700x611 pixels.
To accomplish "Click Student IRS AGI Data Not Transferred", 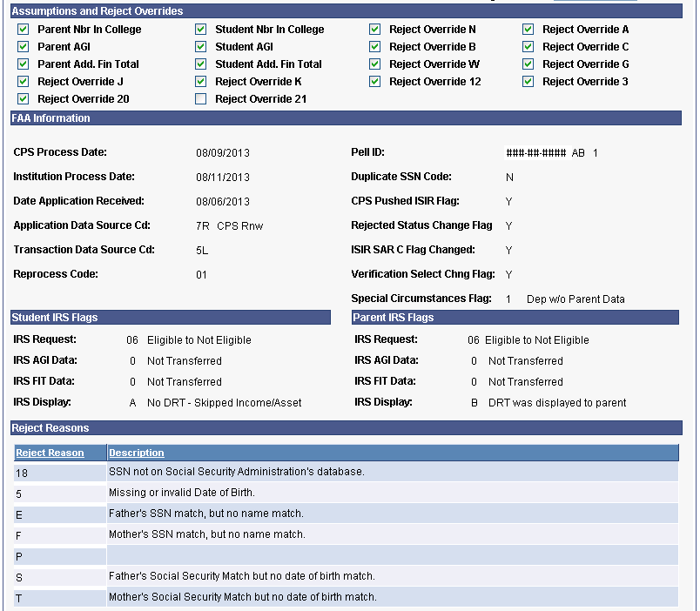I will point(185,361).
